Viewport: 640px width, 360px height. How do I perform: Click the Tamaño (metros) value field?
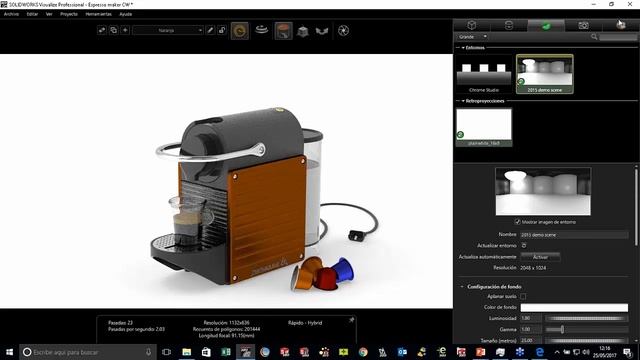[531, 340]
